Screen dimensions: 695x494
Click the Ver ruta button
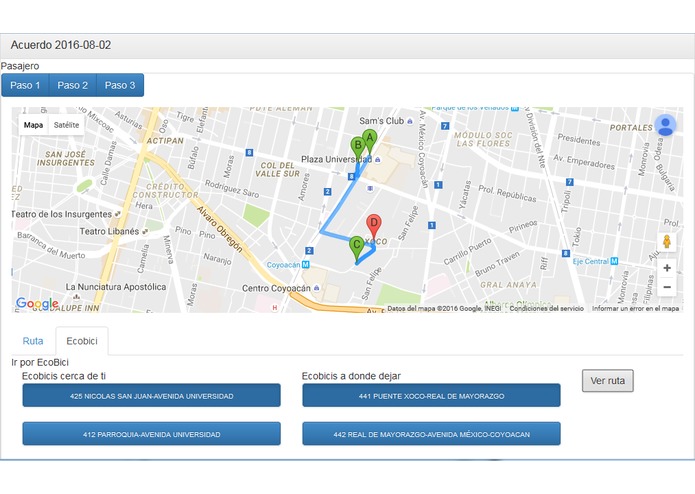(x=608, y=381)
